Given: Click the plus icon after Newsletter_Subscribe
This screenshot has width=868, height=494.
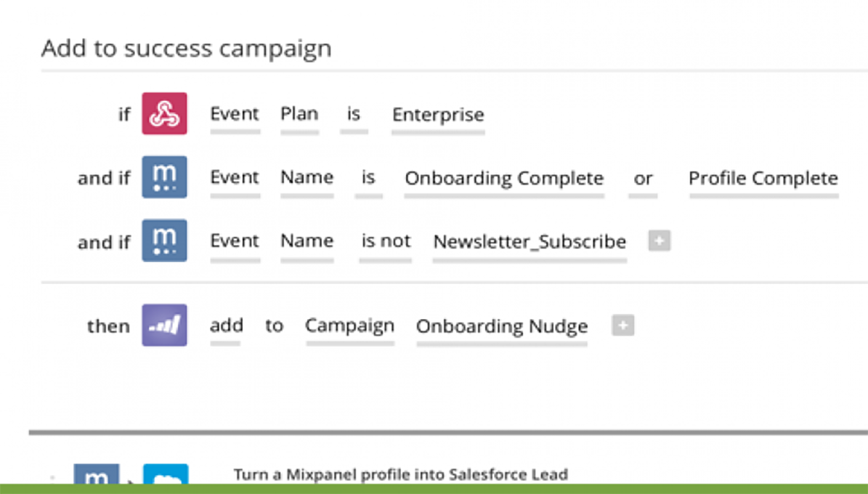Looking at the screenshot, I should pos(659,240).
